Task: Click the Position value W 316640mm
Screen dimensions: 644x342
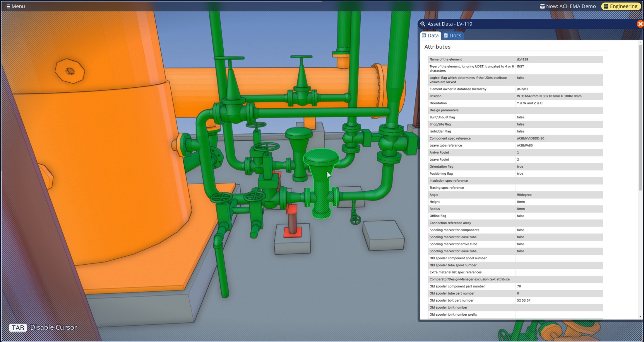Action: point(549,96)
